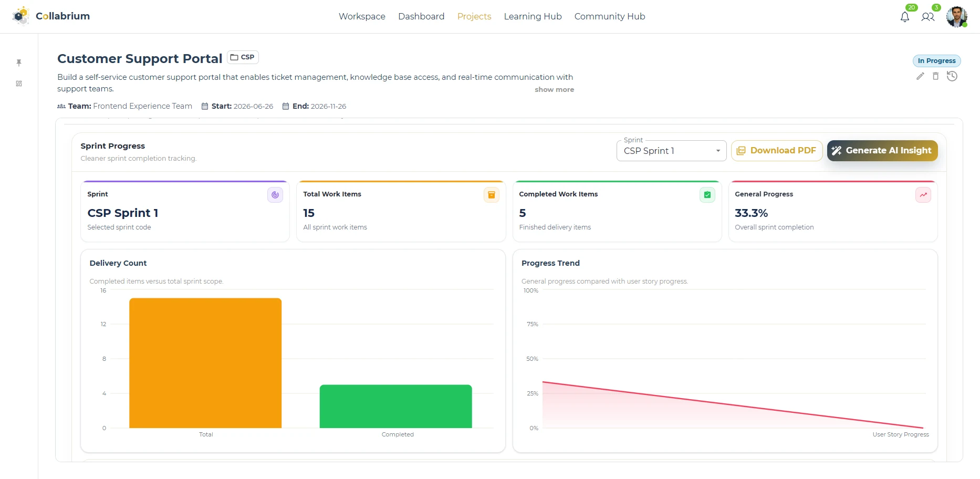
Task: Open the Community Hub menu
Action: (x=610, y=16)
